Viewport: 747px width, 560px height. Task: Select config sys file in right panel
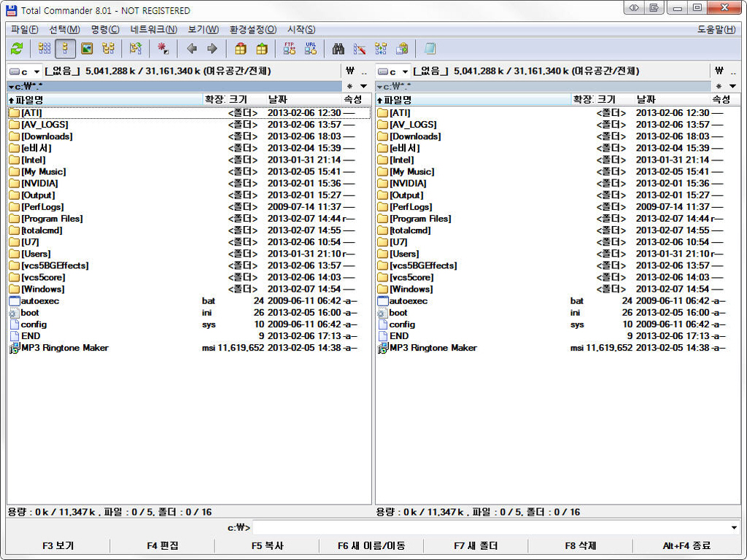[557, 324]
